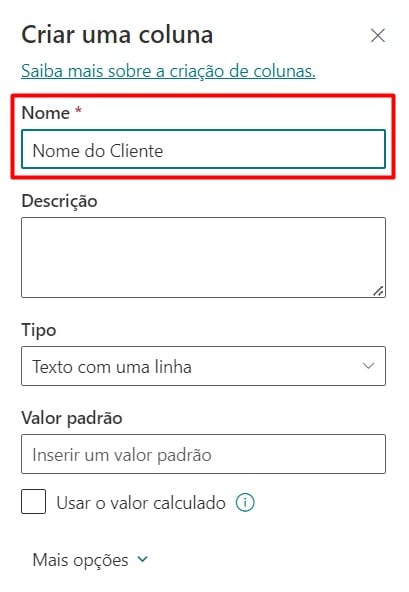The image size is (409, 592).
Task: Click the Valor padrão field label
Action: 72,418
